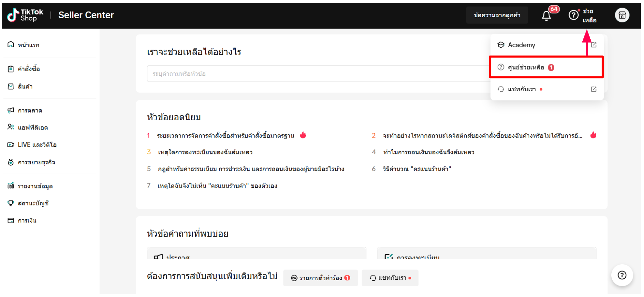Click the fire icon next to topic 1
The width and height of the screenshot is (644, 297).
(303, 135)
